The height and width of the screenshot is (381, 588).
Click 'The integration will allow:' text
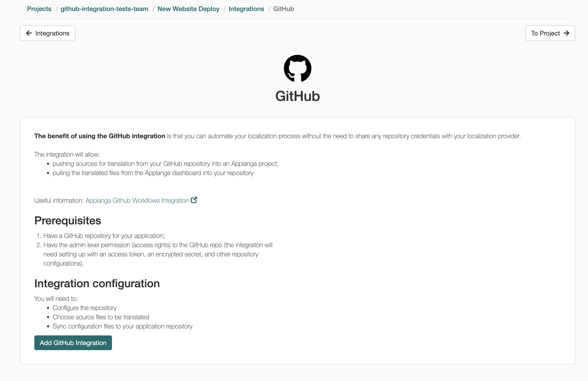point(67,155)
